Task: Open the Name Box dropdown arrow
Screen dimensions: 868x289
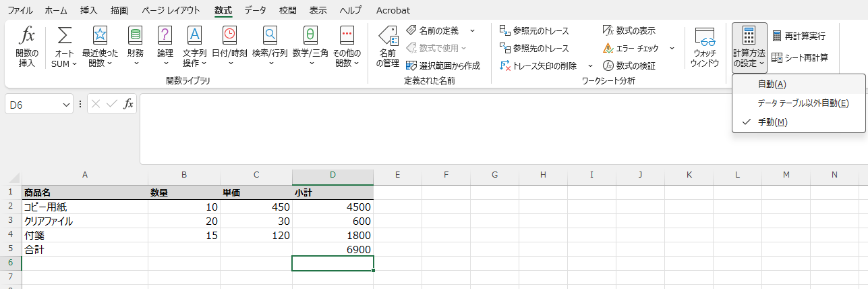Action: [66, 104]
